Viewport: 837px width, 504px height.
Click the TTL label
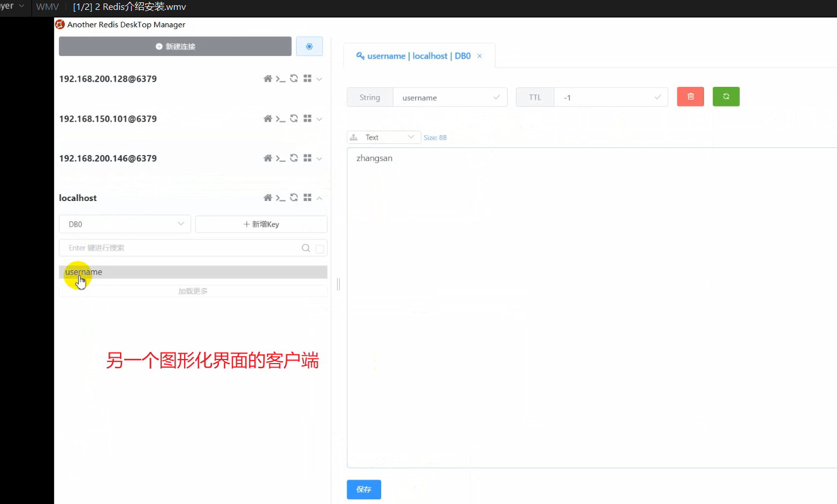(535, 97)
